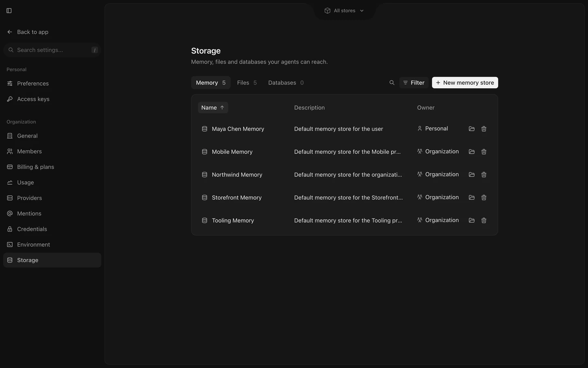Click the Maya Chen Memory database icon

click(x=205, y=129)
